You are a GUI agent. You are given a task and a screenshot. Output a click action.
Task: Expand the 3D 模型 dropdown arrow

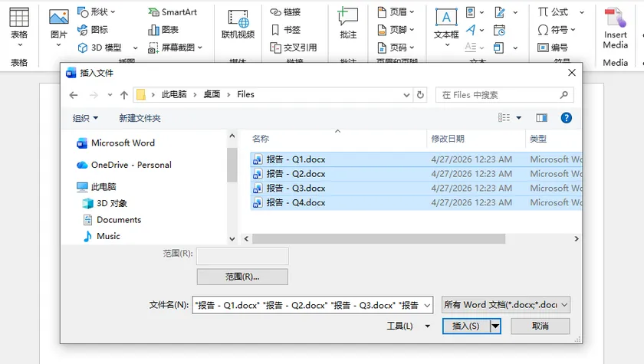click(135, 48)
